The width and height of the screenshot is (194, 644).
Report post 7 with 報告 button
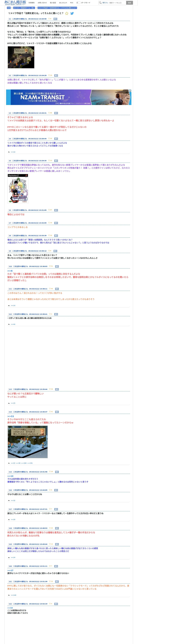(56, 223)
